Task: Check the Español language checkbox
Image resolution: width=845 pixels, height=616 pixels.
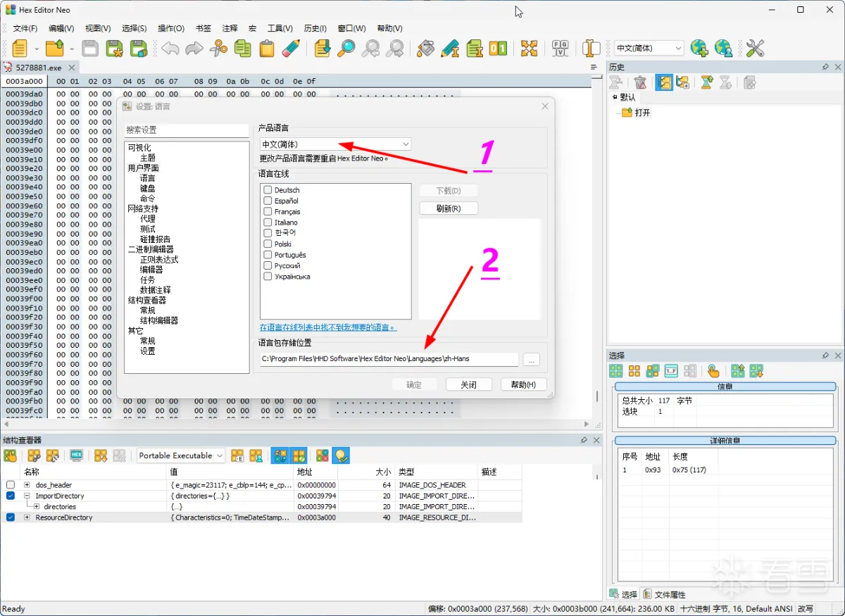Action: coord(268,201)
